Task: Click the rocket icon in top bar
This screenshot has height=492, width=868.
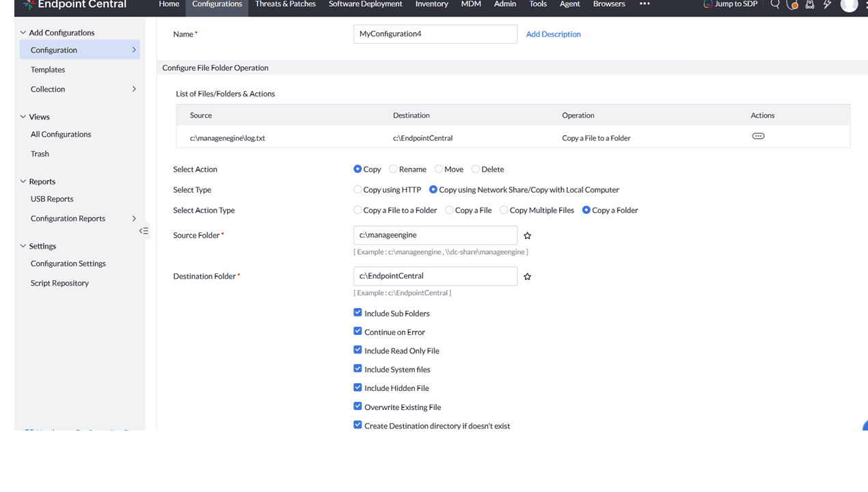Action: tap(810, 4)
